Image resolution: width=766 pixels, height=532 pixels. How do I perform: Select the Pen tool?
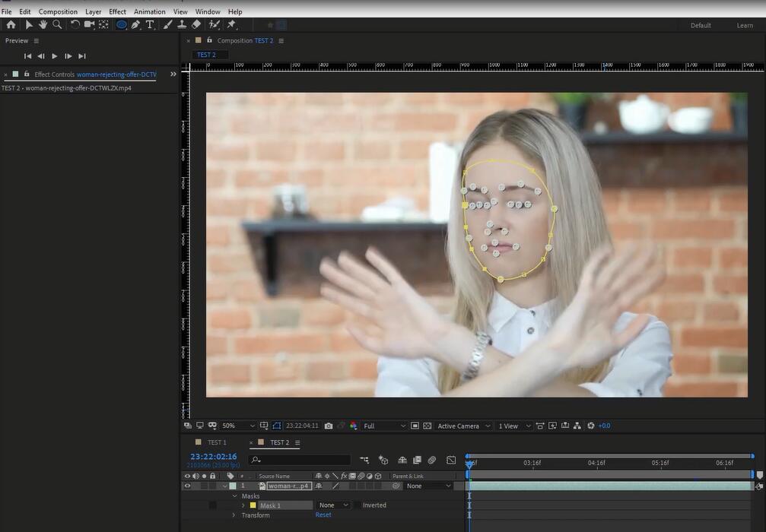(136, 24)
